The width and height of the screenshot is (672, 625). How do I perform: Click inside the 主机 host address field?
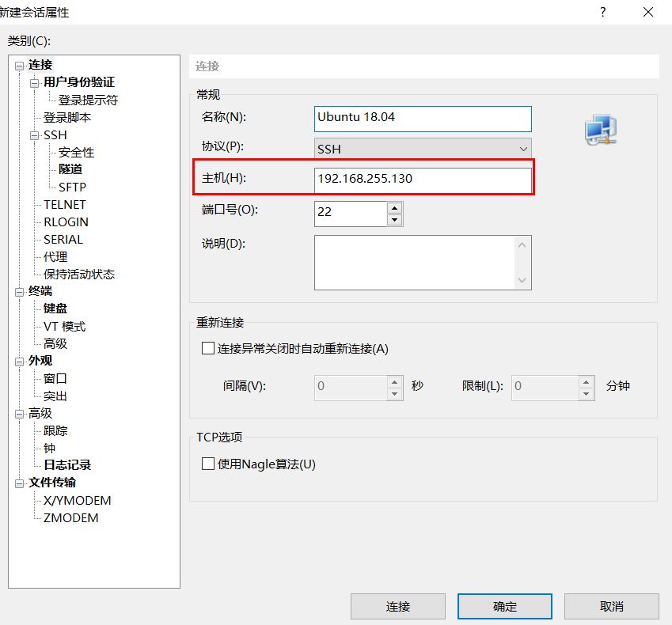(x=422, y=180)
